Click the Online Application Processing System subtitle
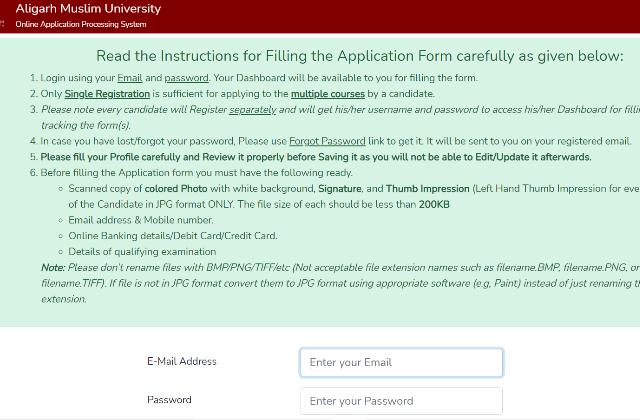This screenshot has width=640, height=420. click(80, 24)
